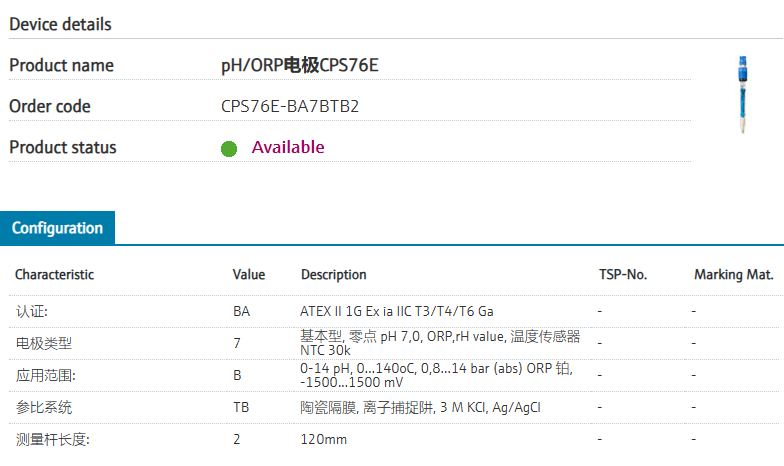Viewport: 784px width, 466px height.
Task: Switch to the Configuration tab
Action: point(58,228)
